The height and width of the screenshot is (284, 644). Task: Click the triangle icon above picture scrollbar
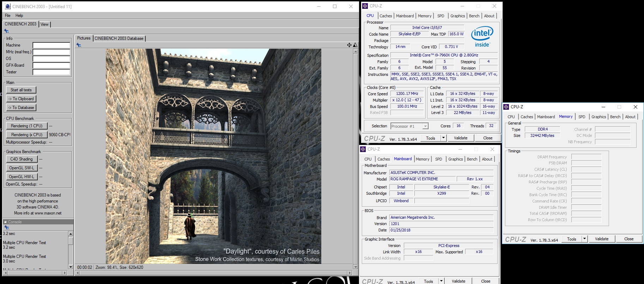355,45
